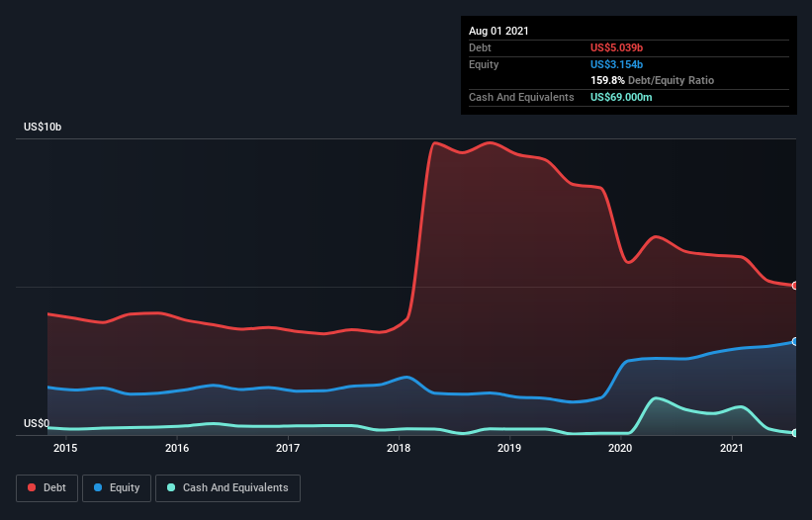Click the Aug 01 2021 tooltip date
The image size is (812, 520).
pyautogui.click(x=498, y=31)
